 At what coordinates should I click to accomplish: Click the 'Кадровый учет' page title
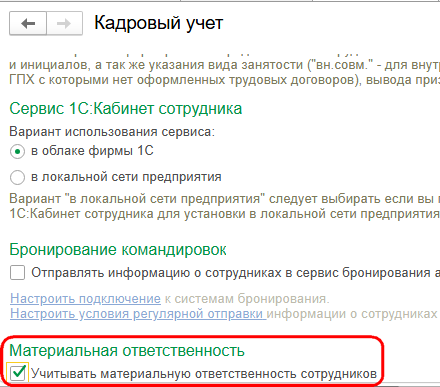(159, 23)
